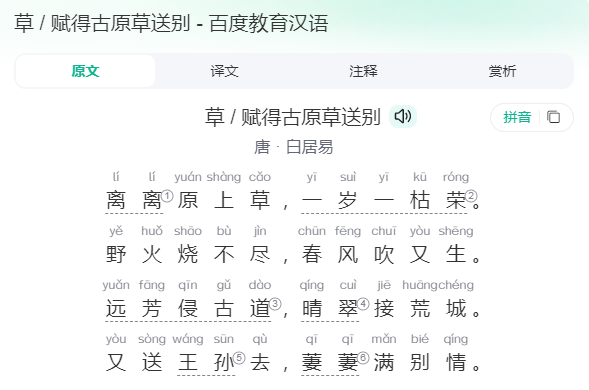Click the pinyin huāng above 荒
Image resolution: width=589 pixels, height=390 pixels.
tap(420, 285)
